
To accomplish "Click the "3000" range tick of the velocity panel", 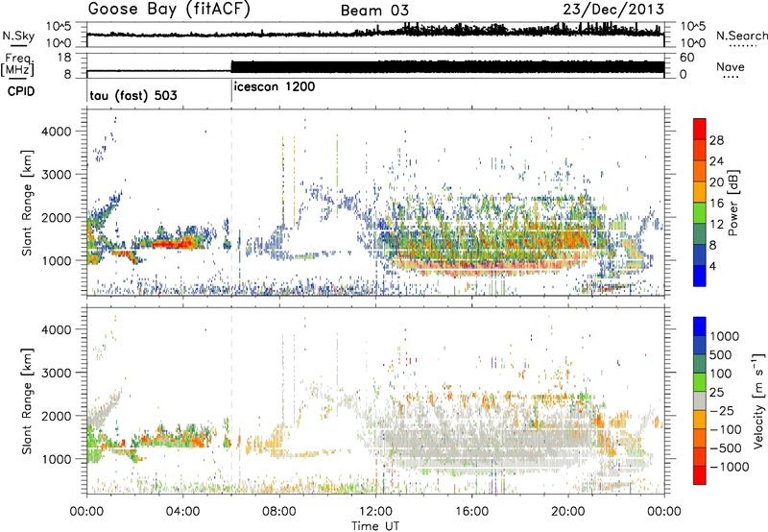I will (56, 373).
